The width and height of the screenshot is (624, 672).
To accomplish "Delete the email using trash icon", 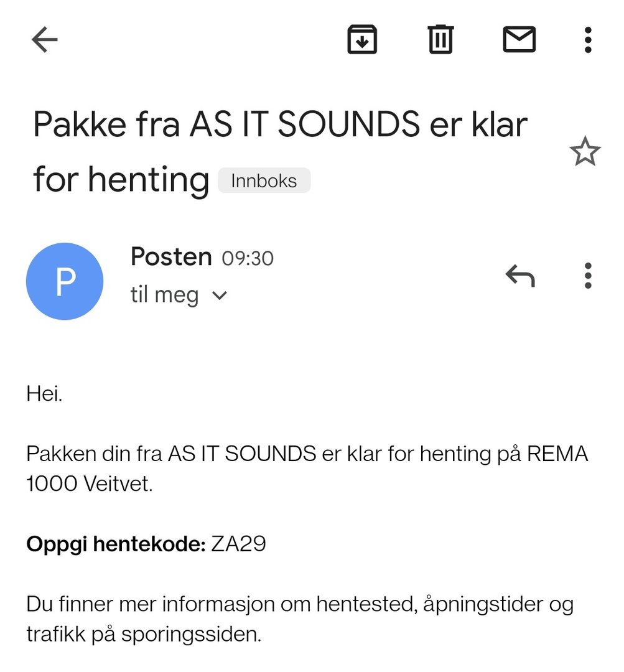I will click(440, 40).
